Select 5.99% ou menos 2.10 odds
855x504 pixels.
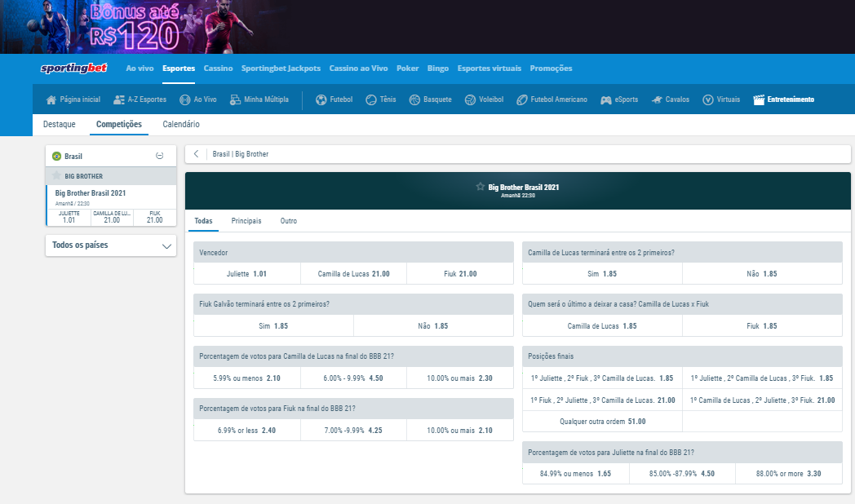click(x=247, y=378)
